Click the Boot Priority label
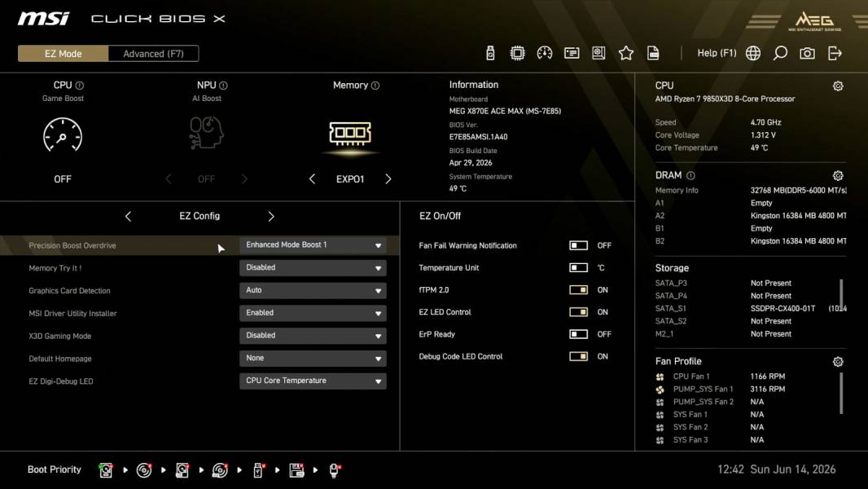This screenshot has width=868, height=489. tap(55, 469)
